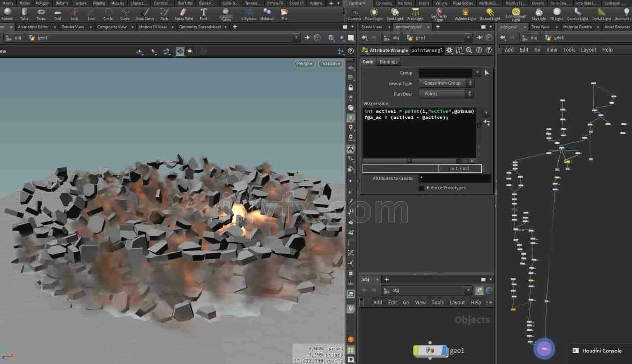The width and height of the screenshot is (632, 364).
Task: Click the parameter search magnifier icon
Action: (469, 50)
